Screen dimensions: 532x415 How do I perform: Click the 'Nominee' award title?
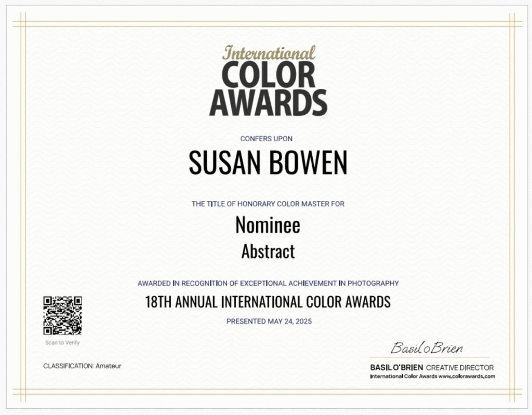[268, 224]
